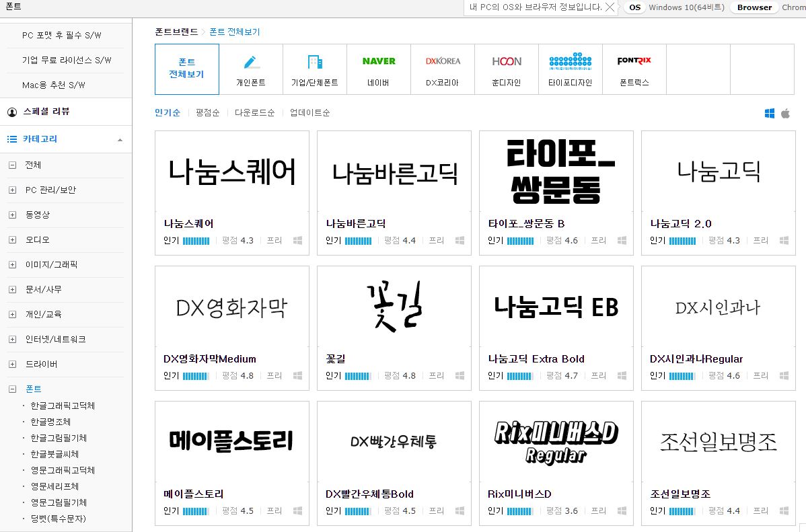
Task: Sort by 평점순
Action: tap(208, 112)
